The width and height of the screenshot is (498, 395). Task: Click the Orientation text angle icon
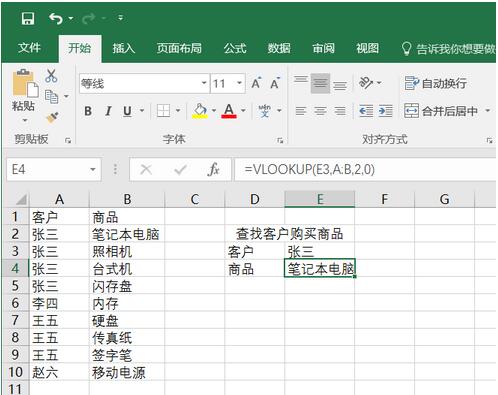pyautogui.click(x=366, y=83)
